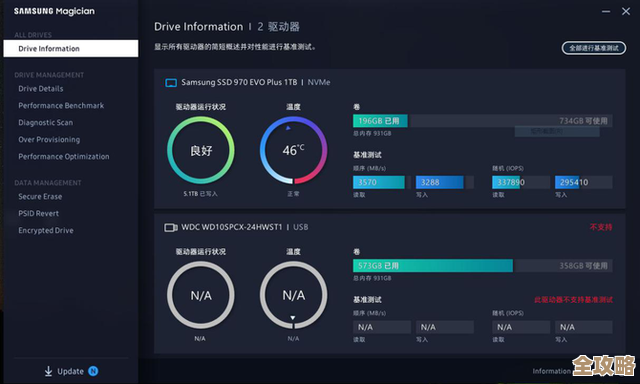The height and width of the screenshot is (384, 640).
Task: Click the random read 337890 value
Action: click(511, 182)
